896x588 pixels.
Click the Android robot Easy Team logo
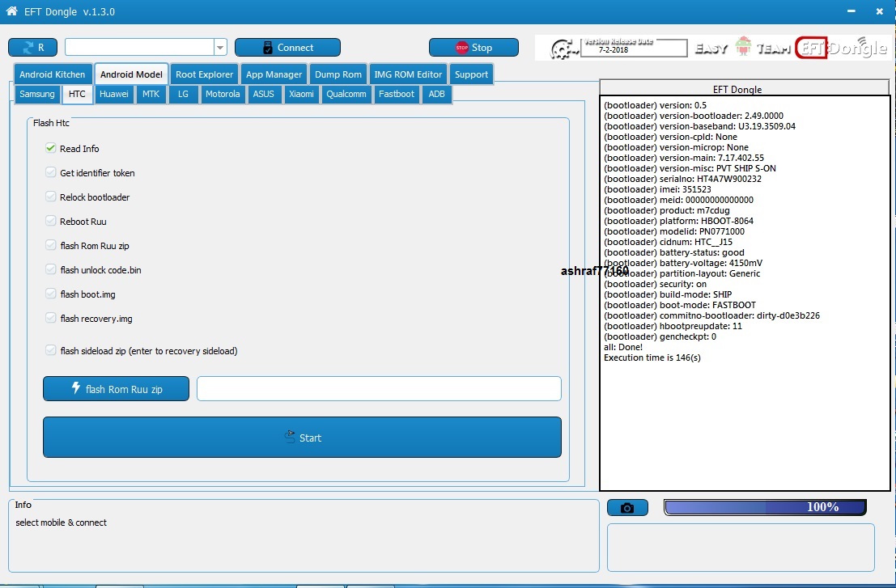(743, 47)
